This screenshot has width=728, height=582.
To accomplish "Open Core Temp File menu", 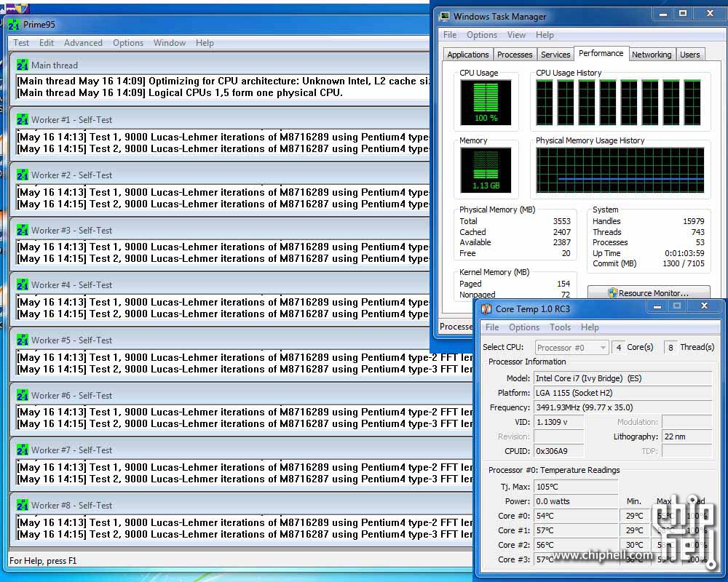I will [491, 327].
